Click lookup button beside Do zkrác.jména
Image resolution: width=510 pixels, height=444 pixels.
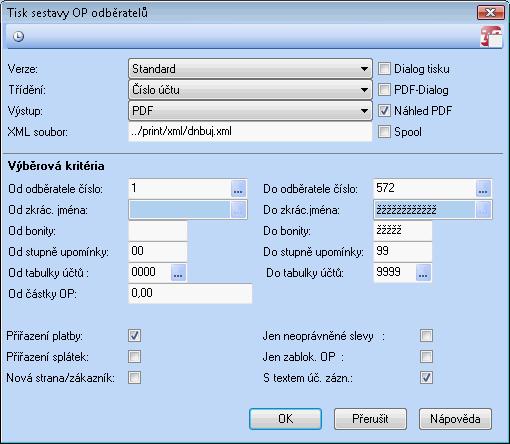483,210
